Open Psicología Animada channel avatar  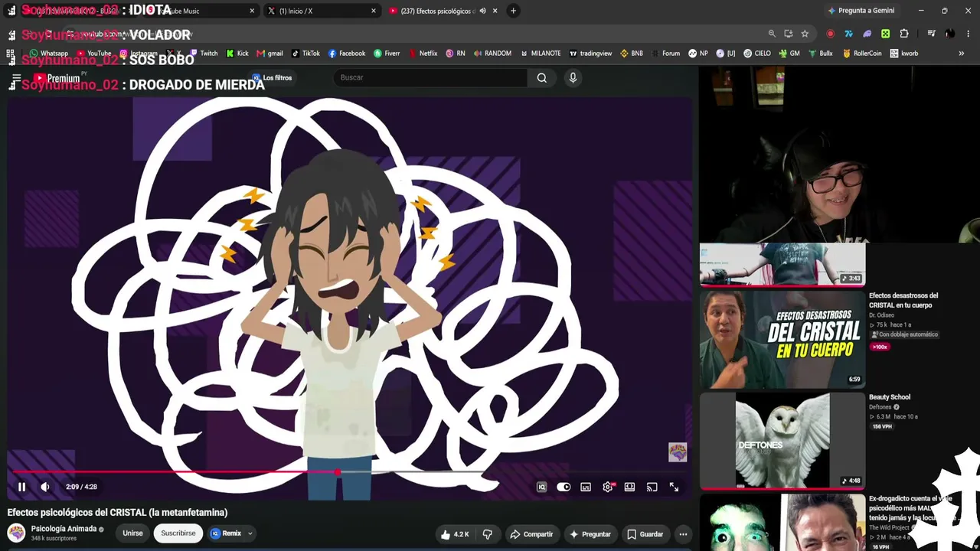pos(16,533)
